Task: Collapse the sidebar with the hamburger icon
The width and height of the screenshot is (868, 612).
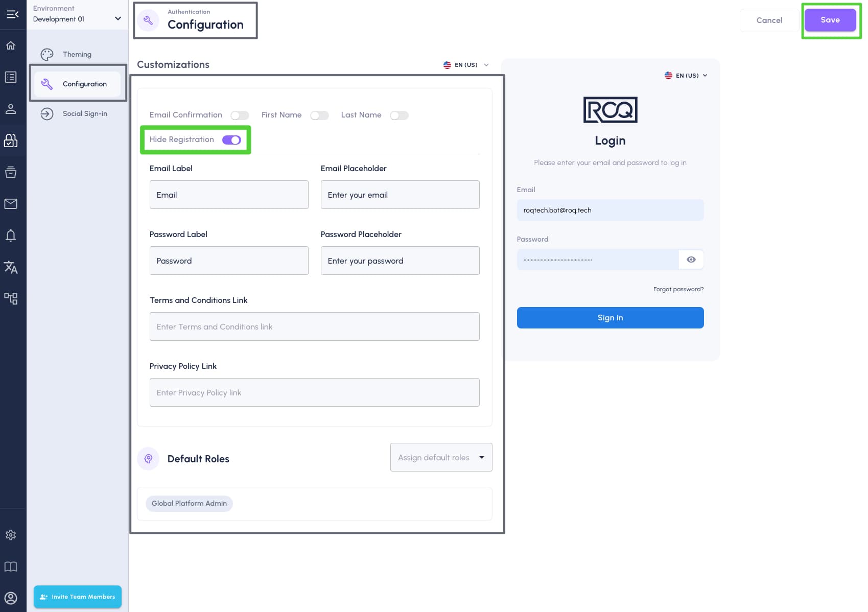Action: (x=12, y=14)
